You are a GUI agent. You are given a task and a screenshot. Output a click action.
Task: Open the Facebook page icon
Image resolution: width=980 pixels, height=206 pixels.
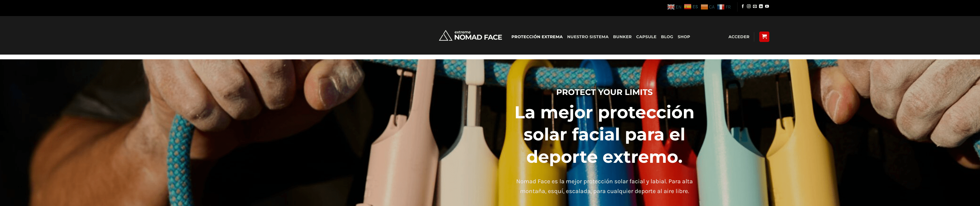click(743, 7)
